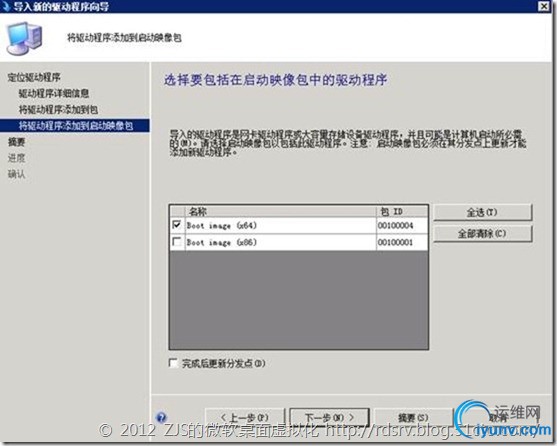Screen dimensions: 557x446
Task: Uncheck the Boot image (x64) checkbox
Action: click(x=177, y=224)
